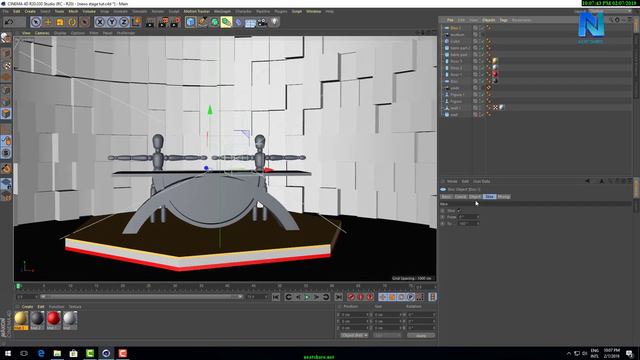Enable the Slice checkbox

459,211
